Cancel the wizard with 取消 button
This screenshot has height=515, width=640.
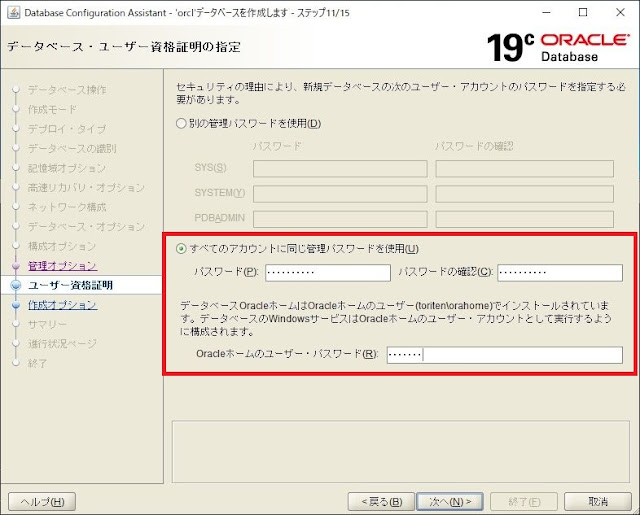point(598,502)
